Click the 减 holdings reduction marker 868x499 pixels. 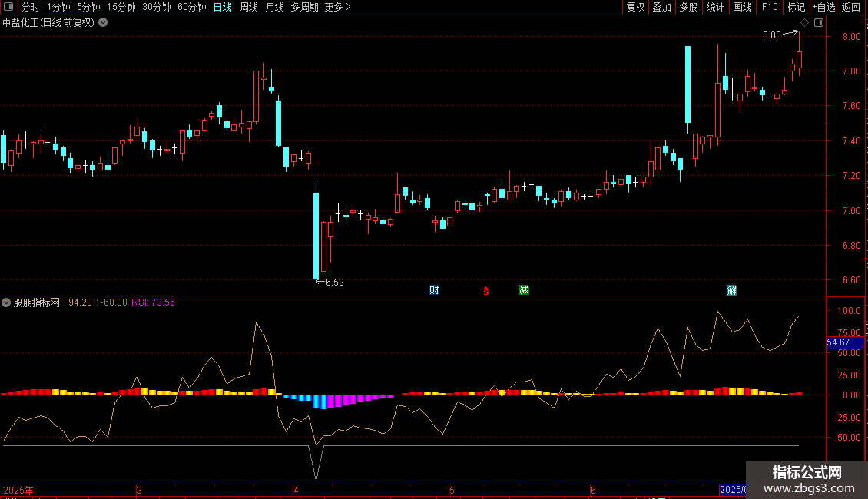[x=524, y=290]
